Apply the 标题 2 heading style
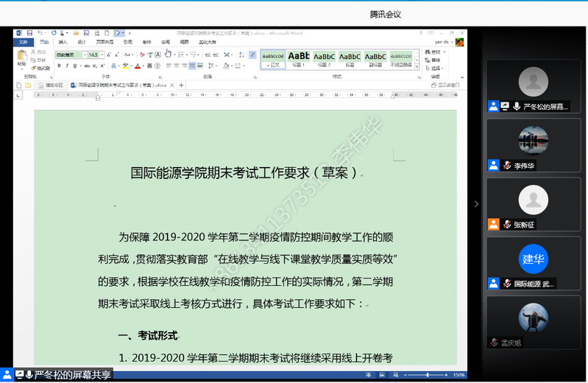This screenshot has height=383, width=588. tap(324, 60)
